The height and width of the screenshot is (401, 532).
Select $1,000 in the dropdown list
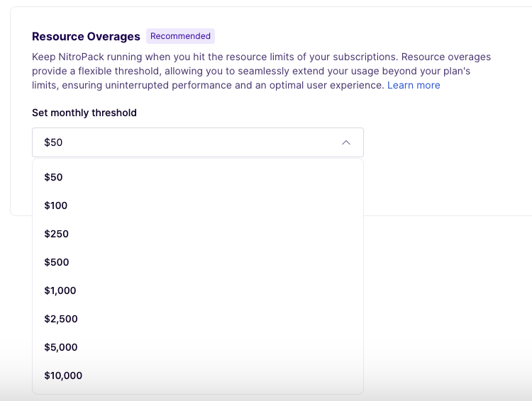(60, 290)
